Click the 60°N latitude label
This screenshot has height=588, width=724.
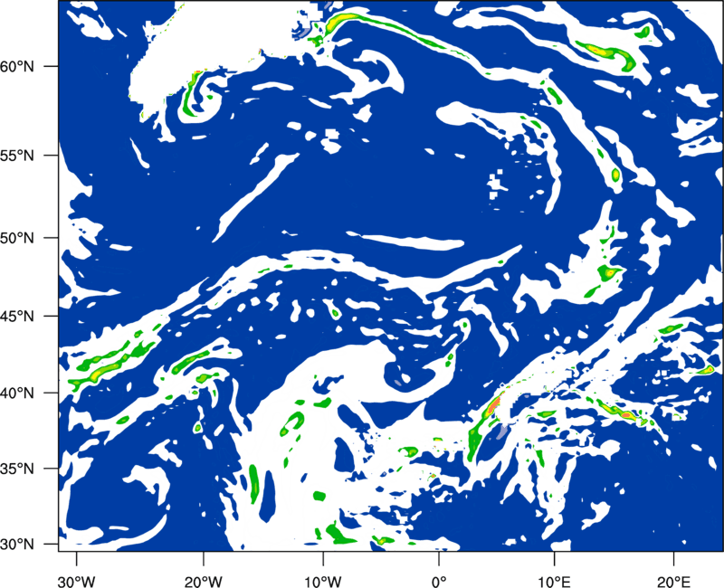point(17,66)
